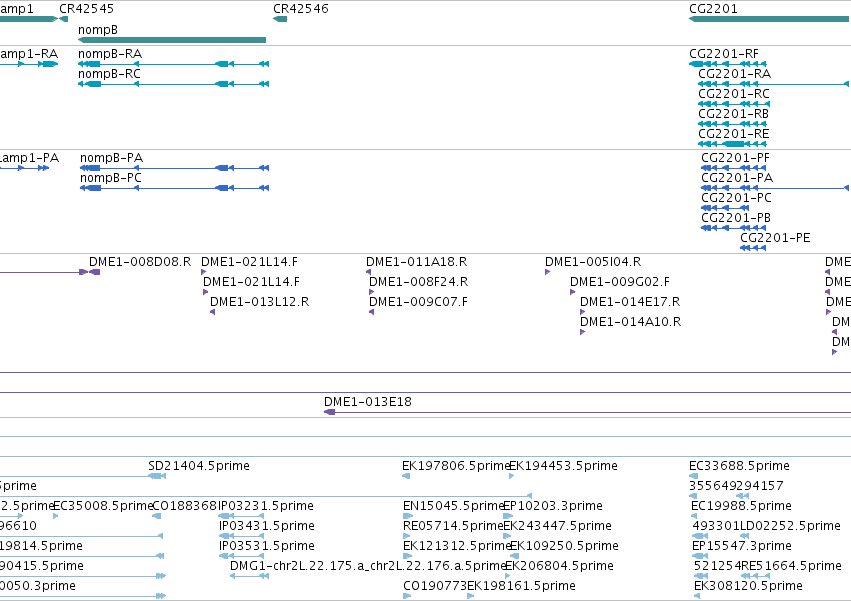
Task: Click the CG2201 gene bar
Action: (x=769, y=19)
